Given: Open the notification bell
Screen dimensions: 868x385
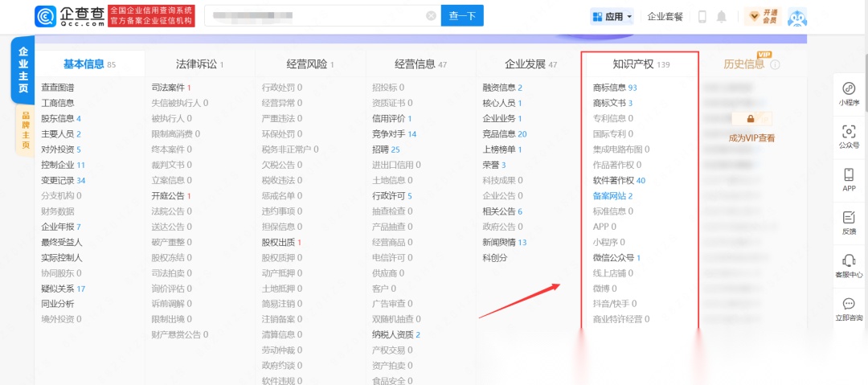Looking at the screenshot, I should click(x=721, y=17).
